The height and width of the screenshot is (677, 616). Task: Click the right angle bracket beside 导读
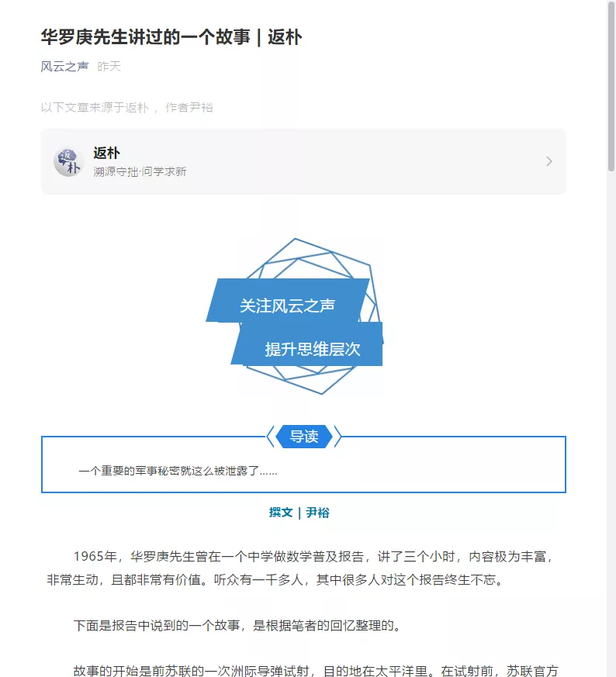(338, 437)
